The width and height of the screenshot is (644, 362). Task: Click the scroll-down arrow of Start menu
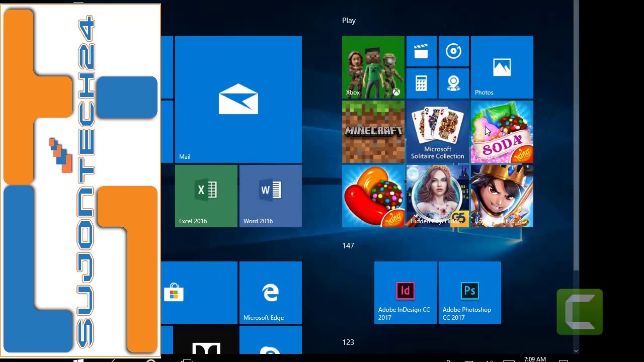point(576,351)
